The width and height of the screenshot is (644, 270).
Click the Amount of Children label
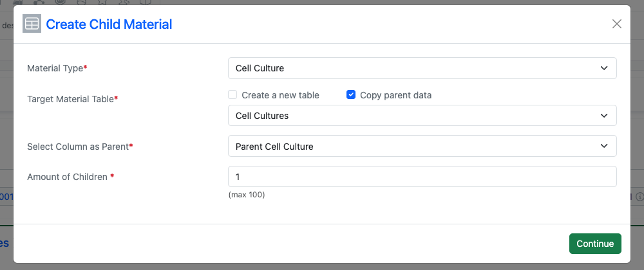[70, 177]
